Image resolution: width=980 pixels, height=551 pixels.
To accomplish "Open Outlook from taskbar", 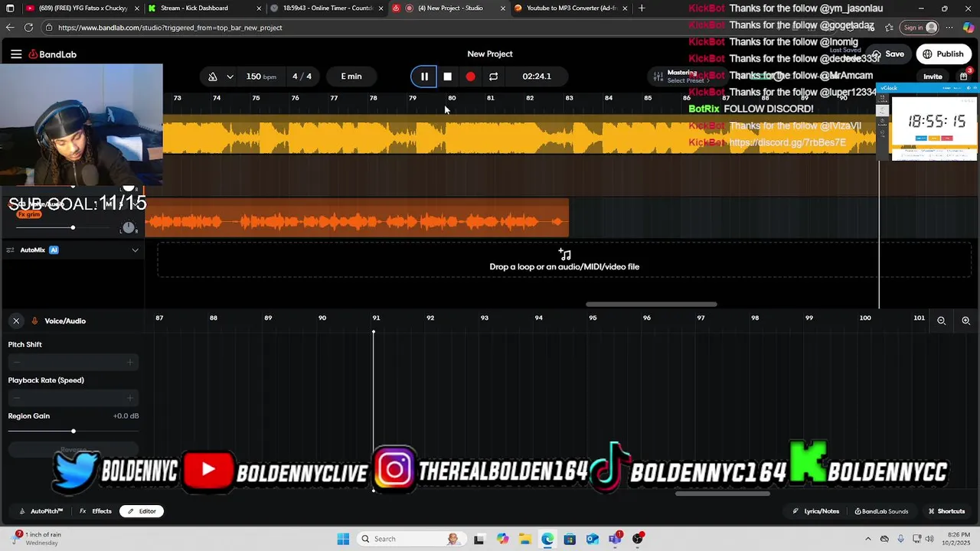I will click(592, 539).
